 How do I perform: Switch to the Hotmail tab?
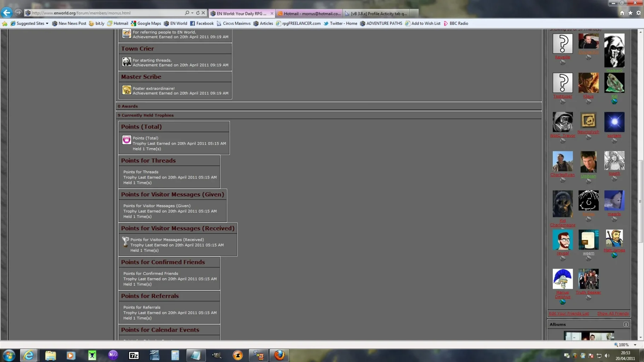coord(309,13)
